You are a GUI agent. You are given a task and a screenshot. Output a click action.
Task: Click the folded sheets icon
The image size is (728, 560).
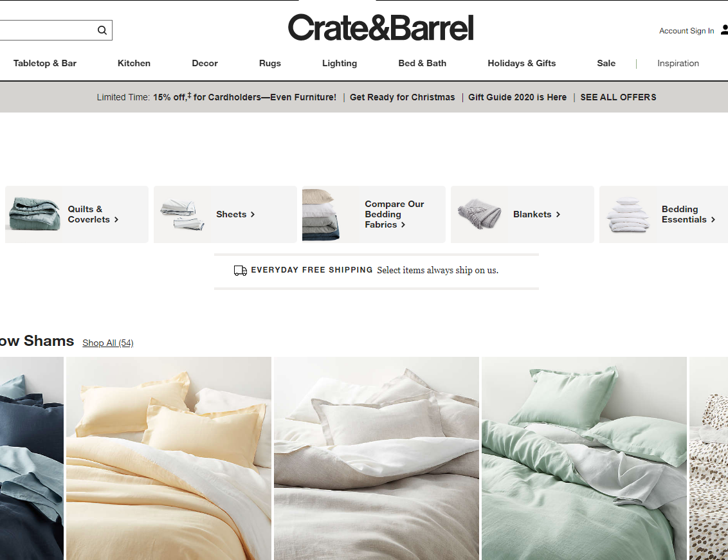click(183, 215)
